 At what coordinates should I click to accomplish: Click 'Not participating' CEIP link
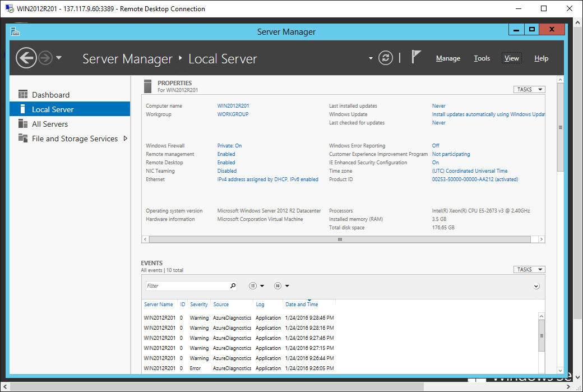pos(451,154)
